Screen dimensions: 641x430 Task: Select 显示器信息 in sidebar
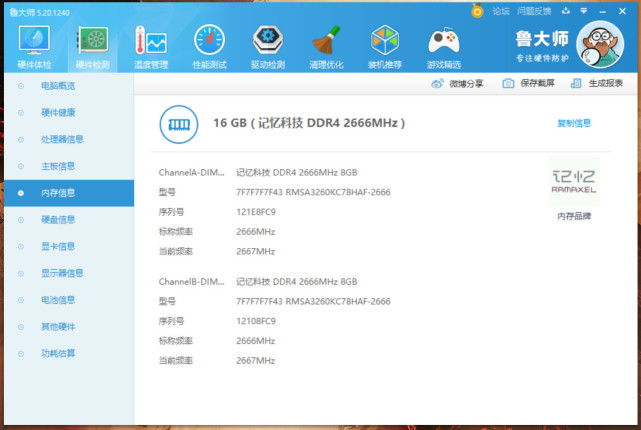pyautogui.click(x=69, y=273)
